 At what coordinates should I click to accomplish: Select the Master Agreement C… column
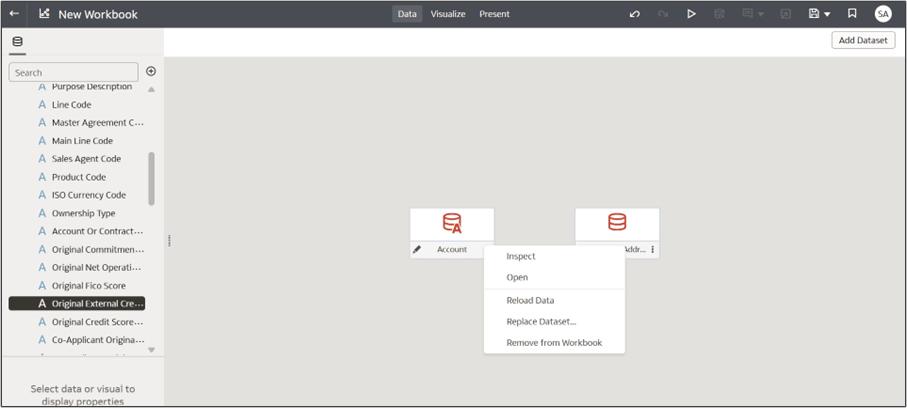[x=98, y=123]
